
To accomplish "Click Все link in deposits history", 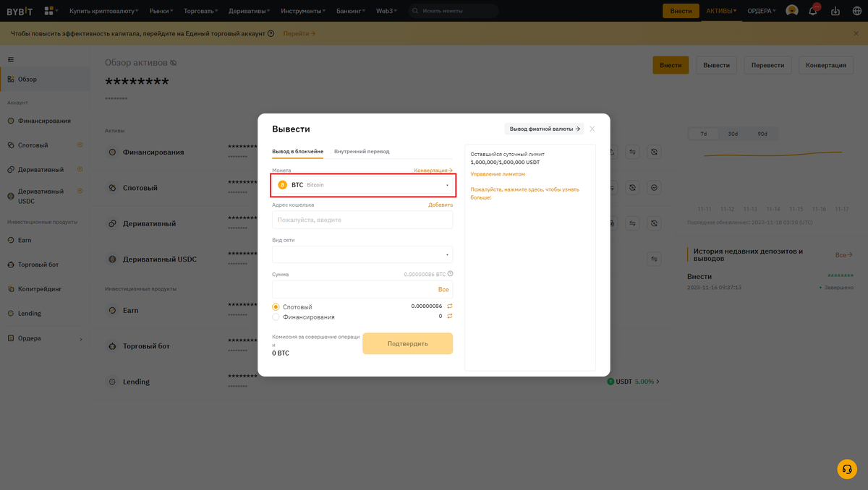I will (x=844, y=255).
